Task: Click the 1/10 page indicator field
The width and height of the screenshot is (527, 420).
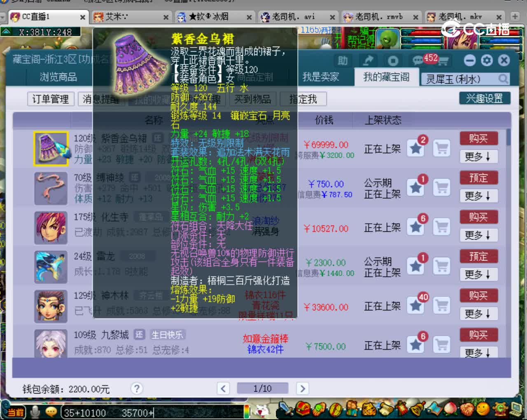Action: [263, 388]
